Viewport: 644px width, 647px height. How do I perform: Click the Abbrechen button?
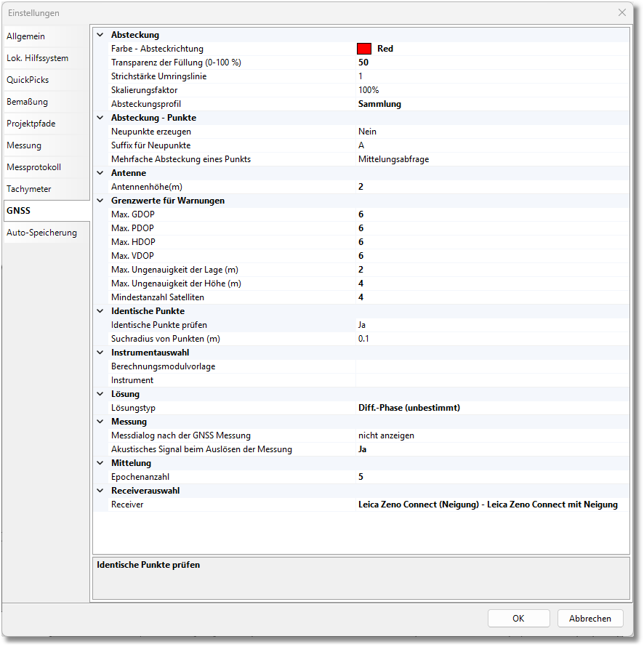click(590, 619)
